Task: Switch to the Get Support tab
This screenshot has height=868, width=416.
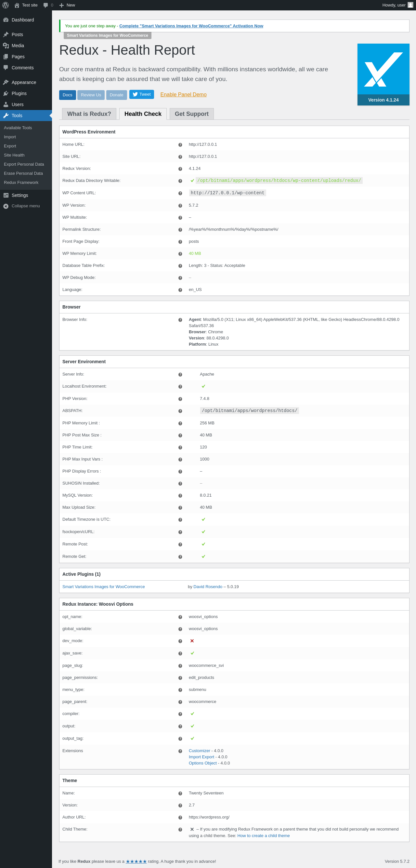Action: point(191,114)
